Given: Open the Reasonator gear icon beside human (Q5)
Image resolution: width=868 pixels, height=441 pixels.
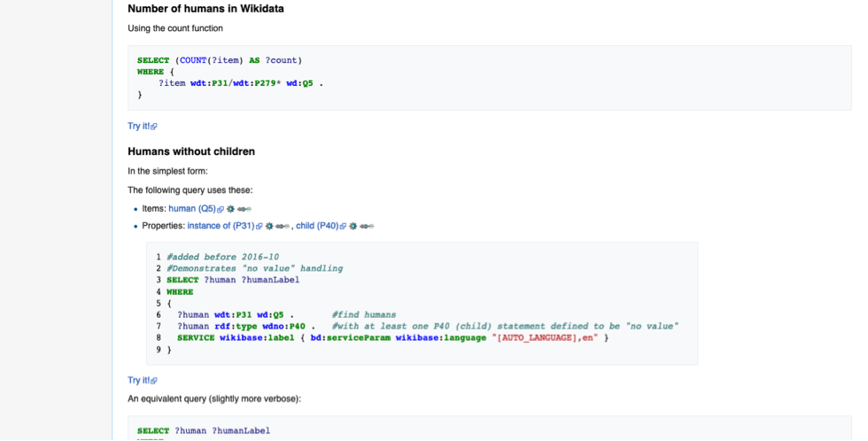Looking at the screenshot, I should click(x=230, y=209).
